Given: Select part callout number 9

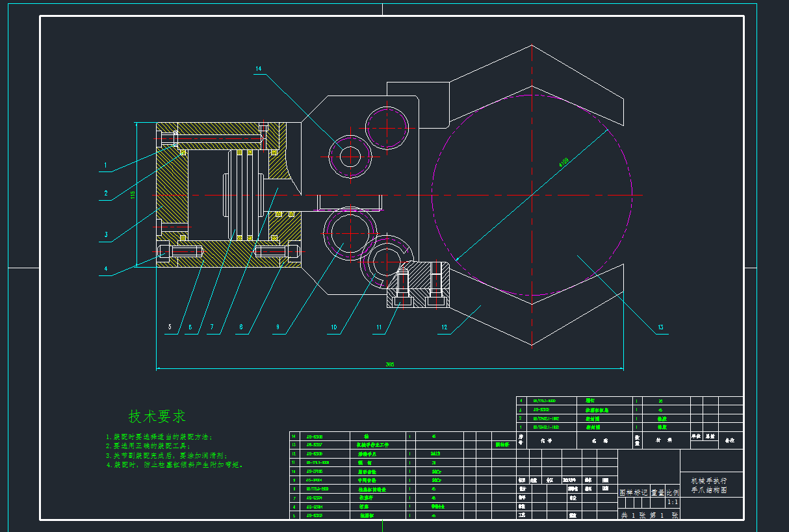Looking at the screenshot, I should coord(278,328).
